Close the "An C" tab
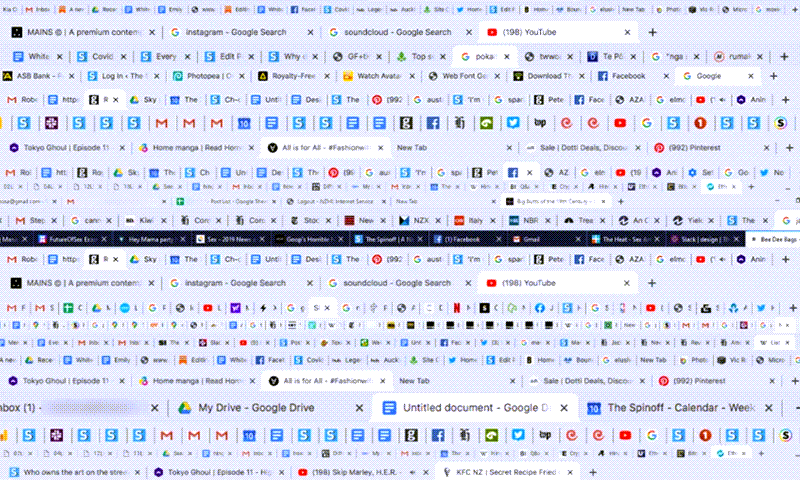 click(x=657, y=220)
